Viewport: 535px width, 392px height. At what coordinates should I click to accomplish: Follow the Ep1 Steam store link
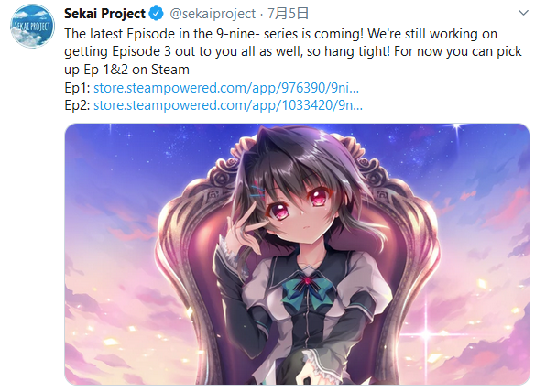pos(226,88)
